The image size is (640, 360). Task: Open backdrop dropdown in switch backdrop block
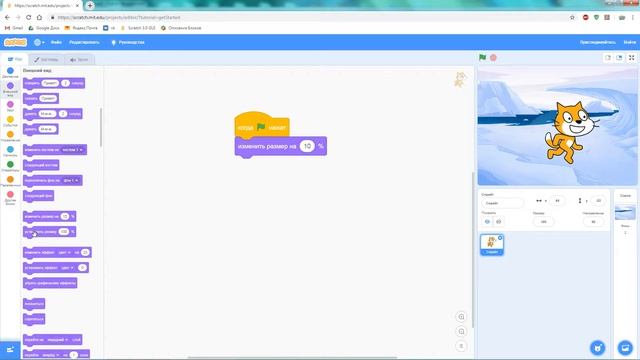pyautogui.click(x=72, y=180)
